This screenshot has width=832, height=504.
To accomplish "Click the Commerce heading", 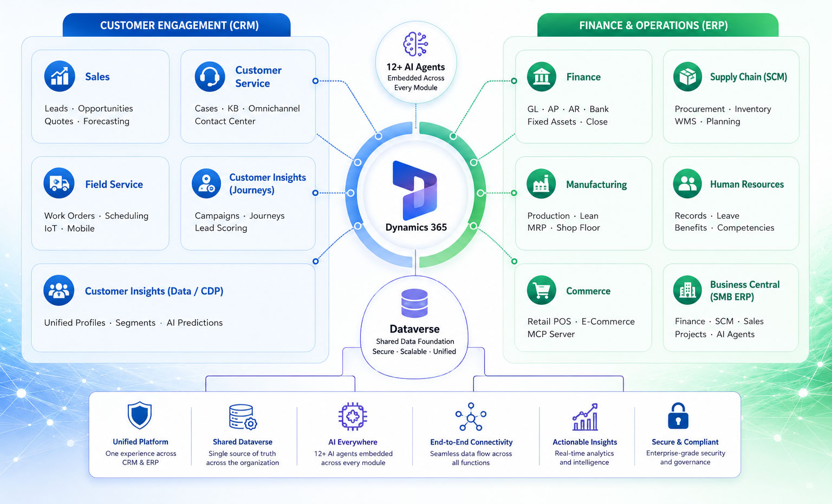I will [588, 291].
